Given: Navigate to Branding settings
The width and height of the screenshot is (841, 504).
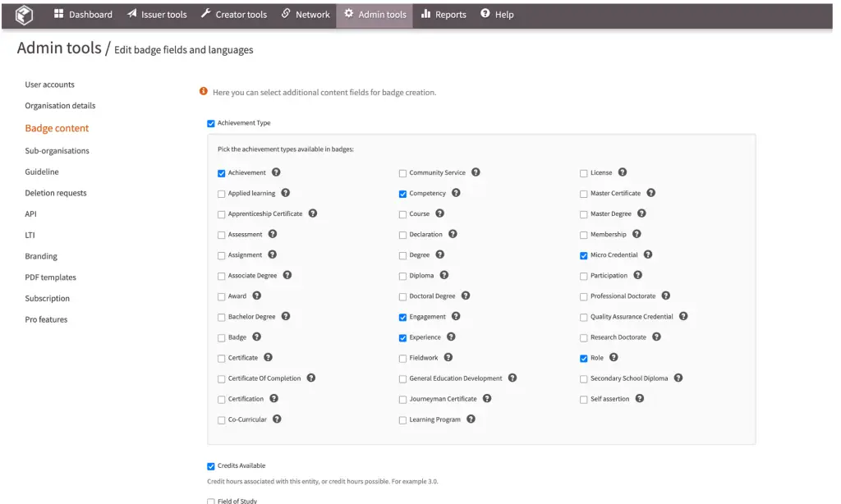Looking at the screenshot, I should [x=41, y=256].
